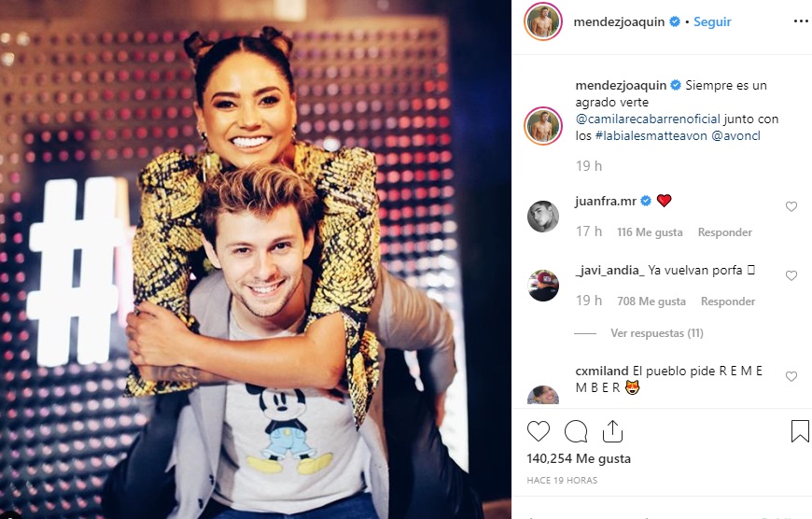Image resolution: width=812 pixels, height=519 pixels.
Task: Open the @avoncl mention link
Action: point(735,135)
